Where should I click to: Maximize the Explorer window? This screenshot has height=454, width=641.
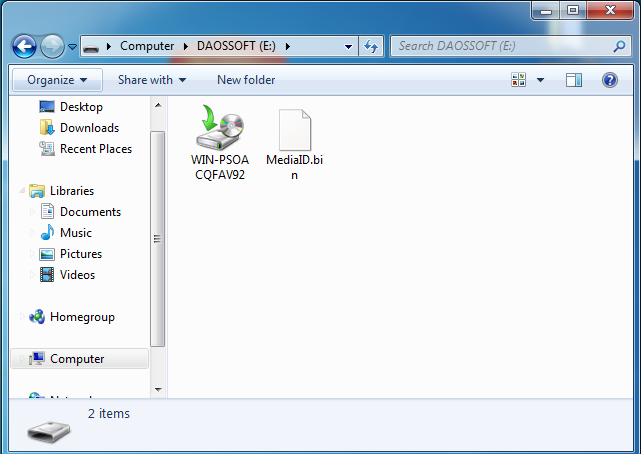click(x=573, y=10)
